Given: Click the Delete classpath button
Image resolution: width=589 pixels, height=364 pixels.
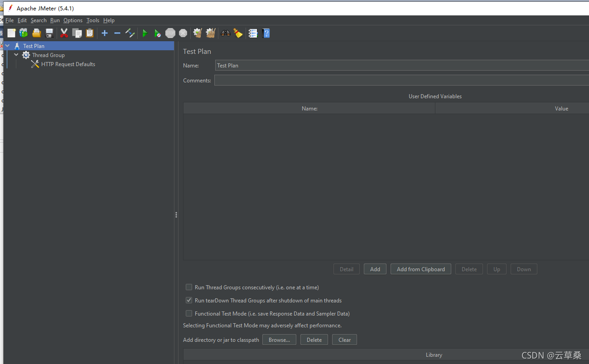Looking at the screenshot, I should click(314, 340).
